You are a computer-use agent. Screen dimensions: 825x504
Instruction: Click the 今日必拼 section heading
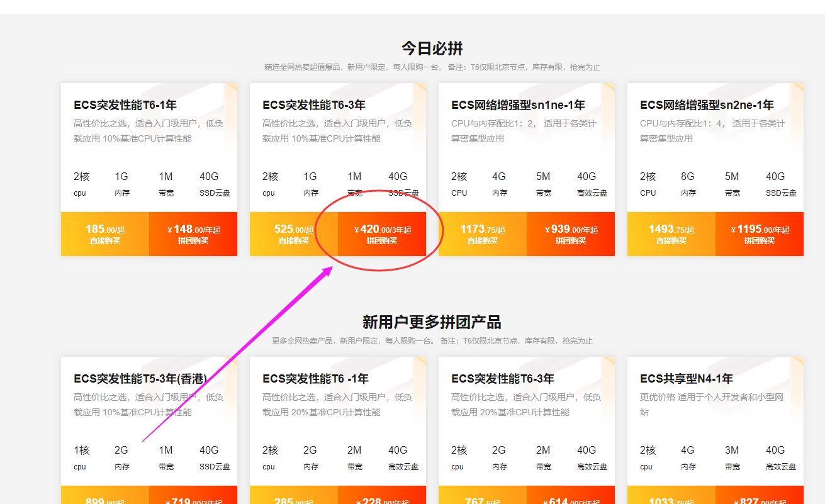[x=432, y=48]
